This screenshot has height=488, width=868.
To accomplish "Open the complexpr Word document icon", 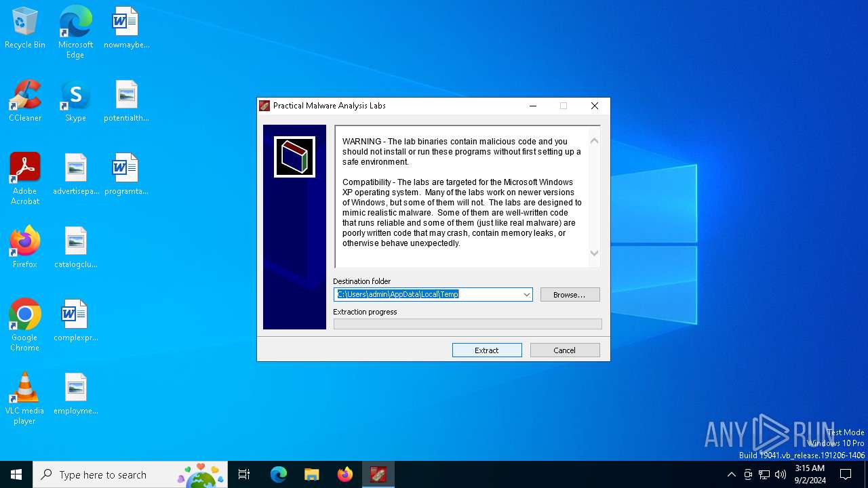I will (x=75, y=321).
